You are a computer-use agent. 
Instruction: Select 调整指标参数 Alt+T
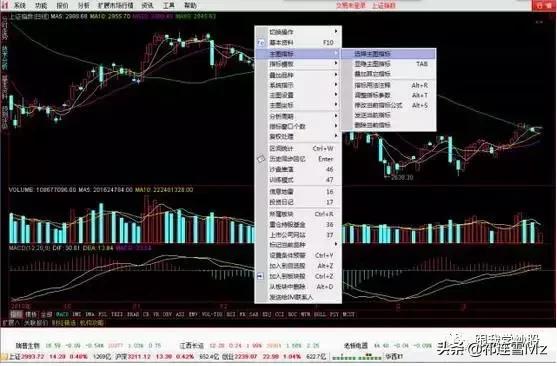388,95
